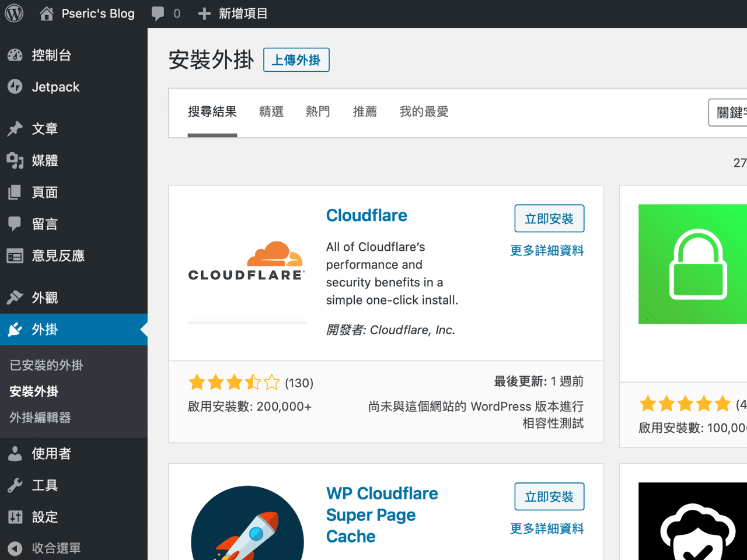Click the 控制台 dashboard gauge icon
The image size is (747, 560).
click(15, 55)
